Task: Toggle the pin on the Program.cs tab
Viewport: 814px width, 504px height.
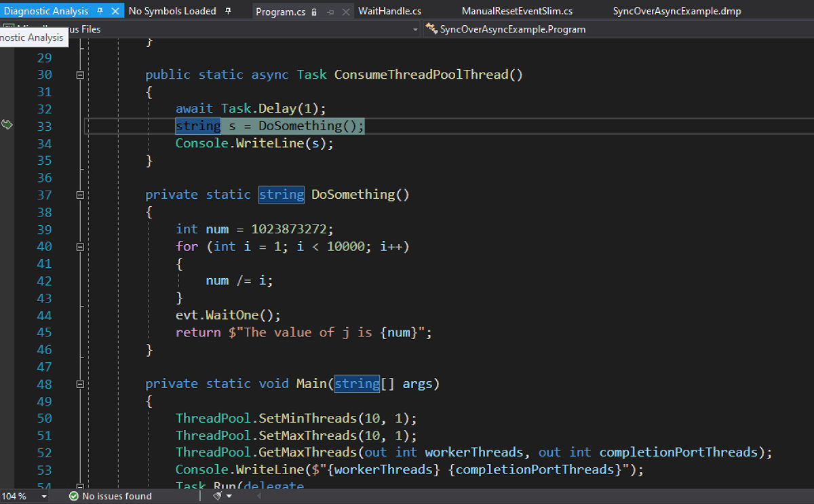Action: pyautogui.click(x=331, y=11)
